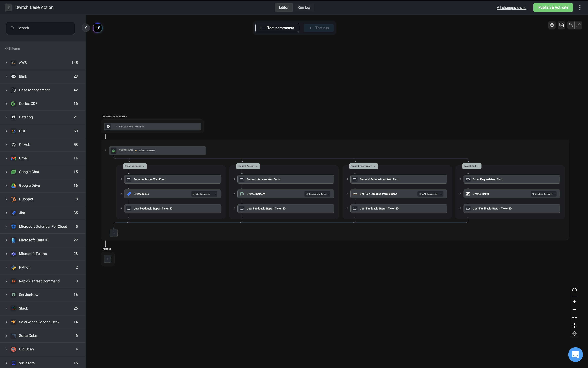Image resolution: width=588 pixels, height=368 pixels.
Task: Open the My Jira Connection dropdown
Action: [204, 194]
